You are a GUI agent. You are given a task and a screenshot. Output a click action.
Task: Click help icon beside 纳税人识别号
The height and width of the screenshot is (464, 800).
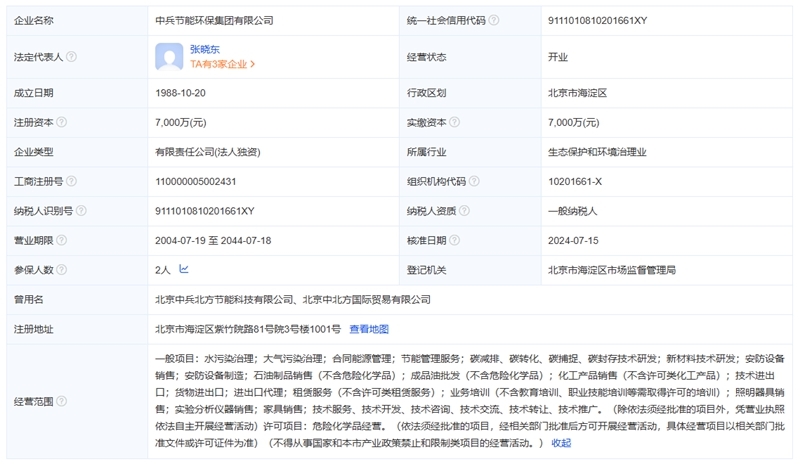click(81, 211)
